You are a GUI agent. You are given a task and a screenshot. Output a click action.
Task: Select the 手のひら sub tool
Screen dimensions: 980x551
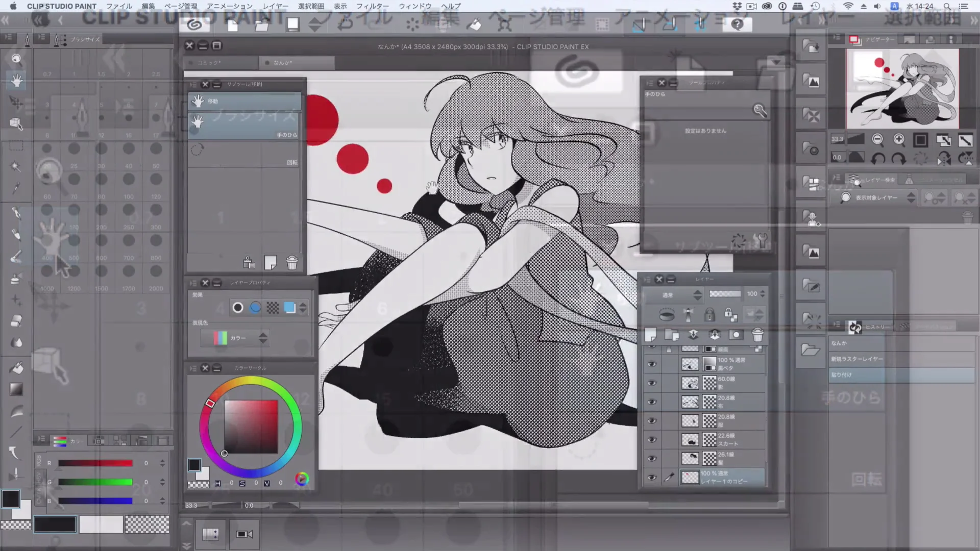[244, 126]
